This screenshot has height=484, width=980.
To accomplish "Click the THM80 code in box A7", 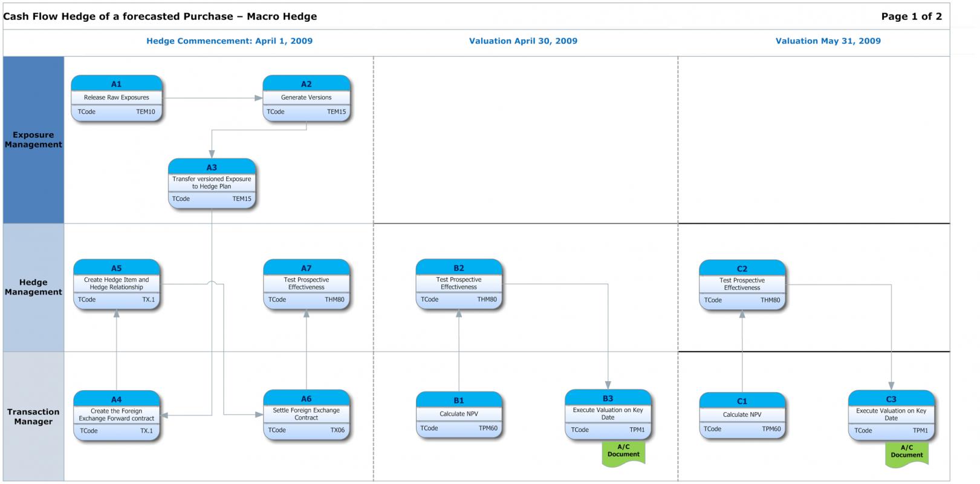I will [x=335, y=300].
